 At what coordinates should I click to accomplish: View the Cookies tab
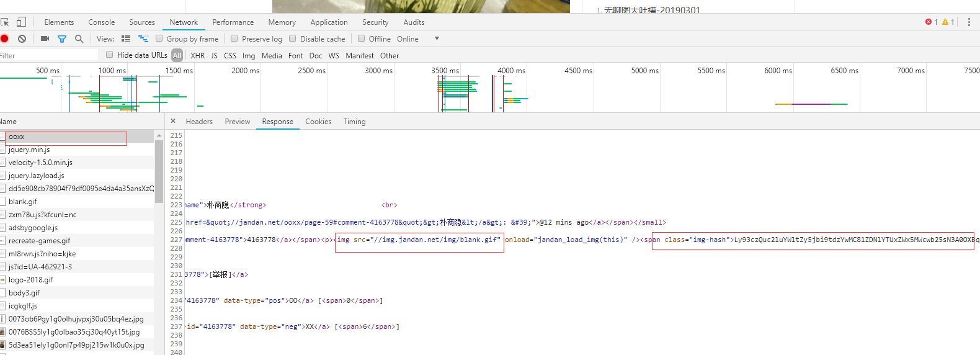(x=318, y=122)
